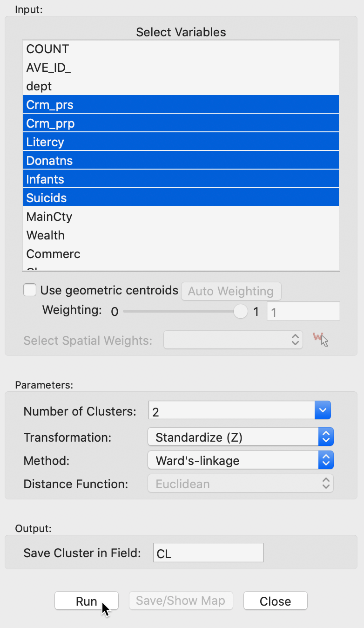
Task: Enable Use geometric centroids checkbox
Action: [30, 291]
